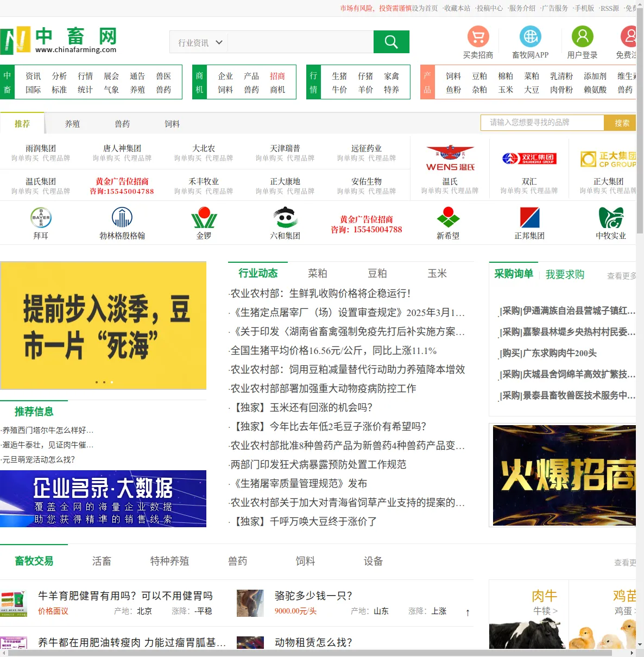Click the back-to-top arrow
The height and width of the screenshot is (657, 644).
(468, 612)
